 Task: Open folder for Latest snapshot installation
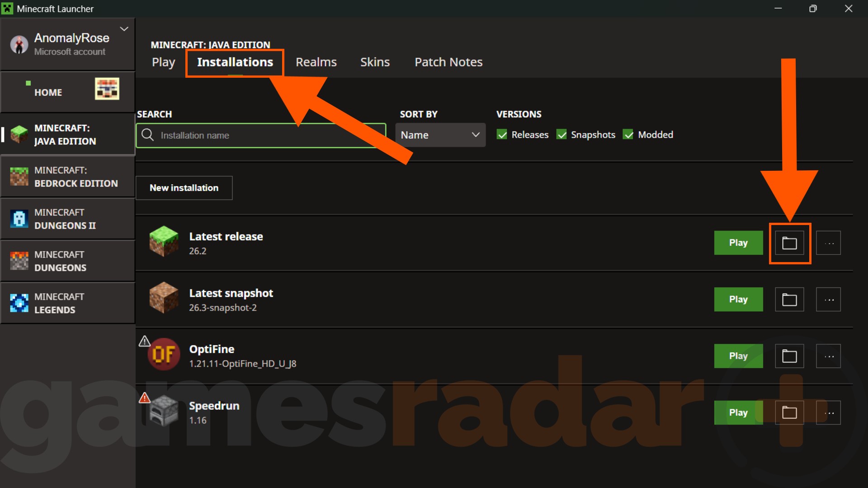pyautogui.click(x=789, y=300)
